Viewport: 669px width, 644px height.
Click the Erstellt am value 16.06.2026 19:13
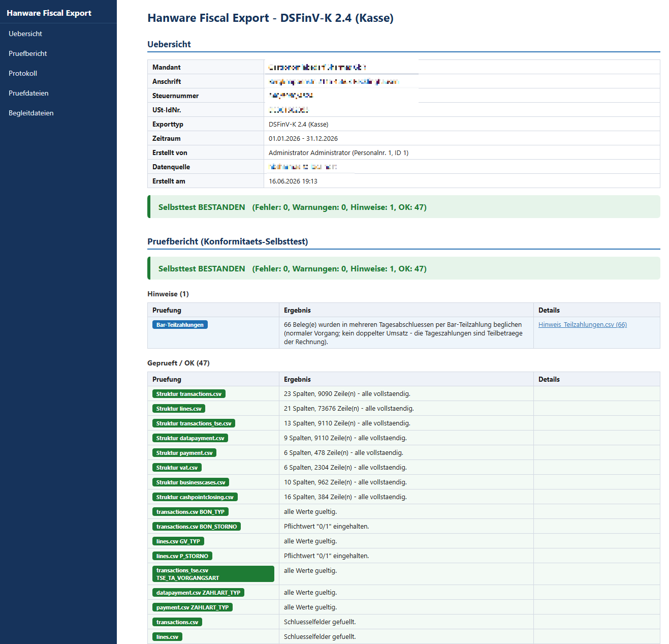pyautogui.click(x=293, y=181)
